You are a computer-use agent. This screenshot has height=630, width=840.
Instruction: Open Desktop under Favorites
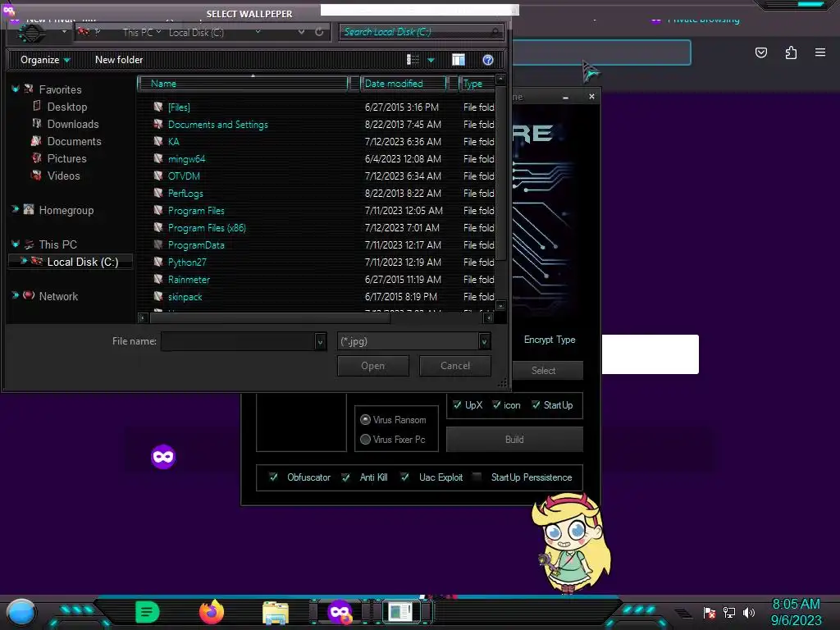(67, 107)
